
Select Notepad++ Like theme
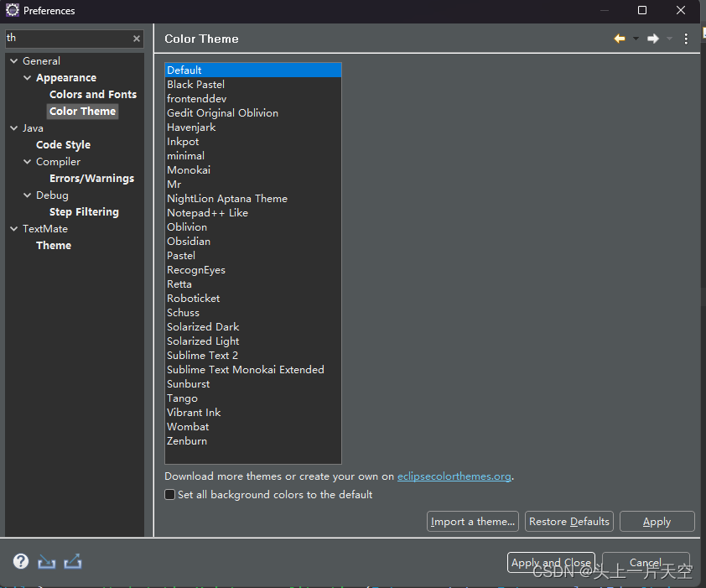coord(253,213)
